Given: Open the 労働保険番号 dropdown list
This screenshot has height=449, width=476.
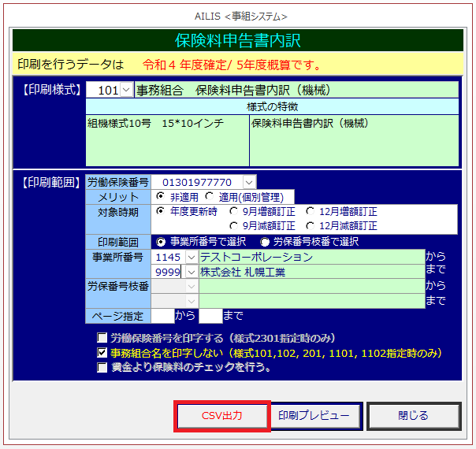Looking at the screenshot, I should 249,182.
